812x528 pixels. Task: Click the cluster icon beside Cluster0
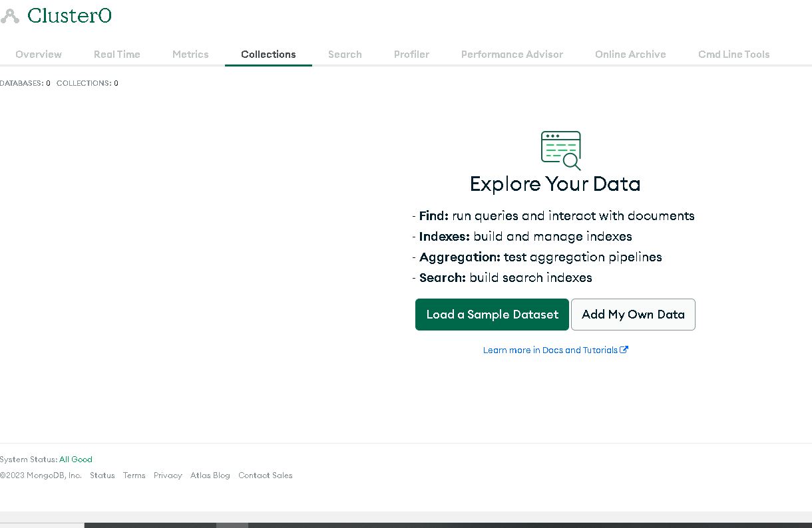pyautogui.click(x=10, y=16)
